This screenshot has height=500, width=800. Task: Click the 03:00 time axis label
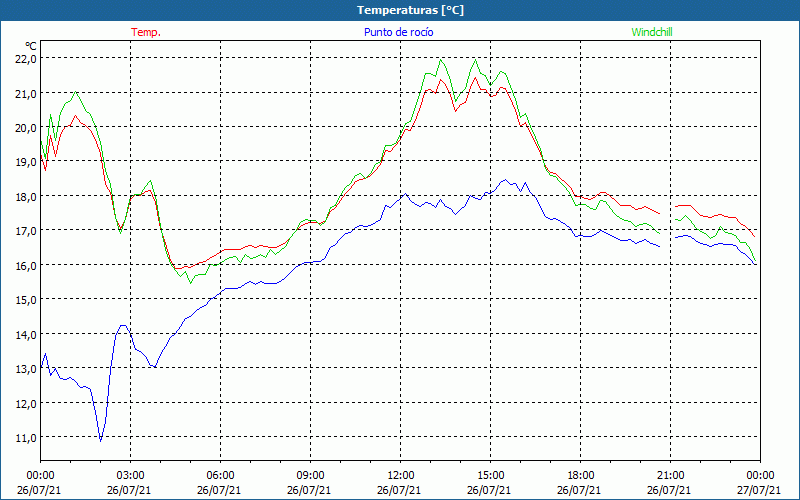pyautogui.click(x=131, y=476)
